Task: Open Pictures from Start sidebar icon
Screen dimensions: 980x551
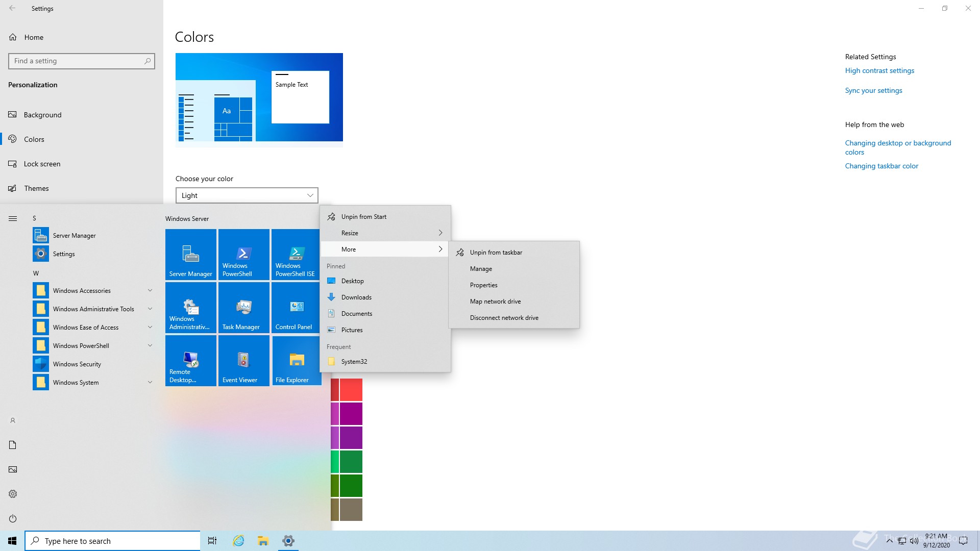Action: [x=13, y=469]
